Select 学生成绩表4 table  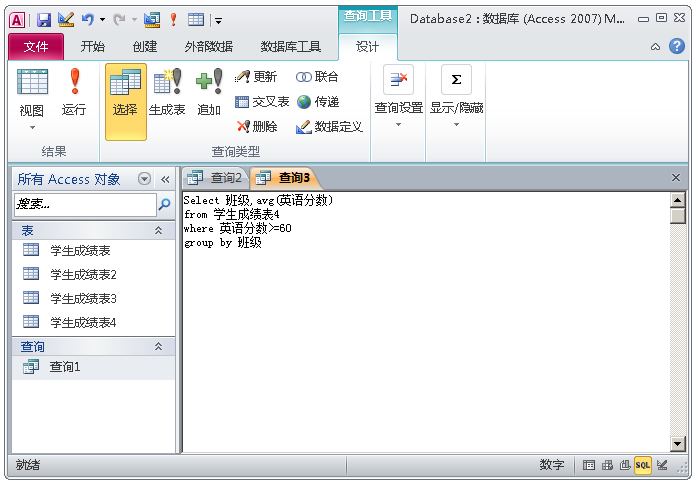(93, 323)
